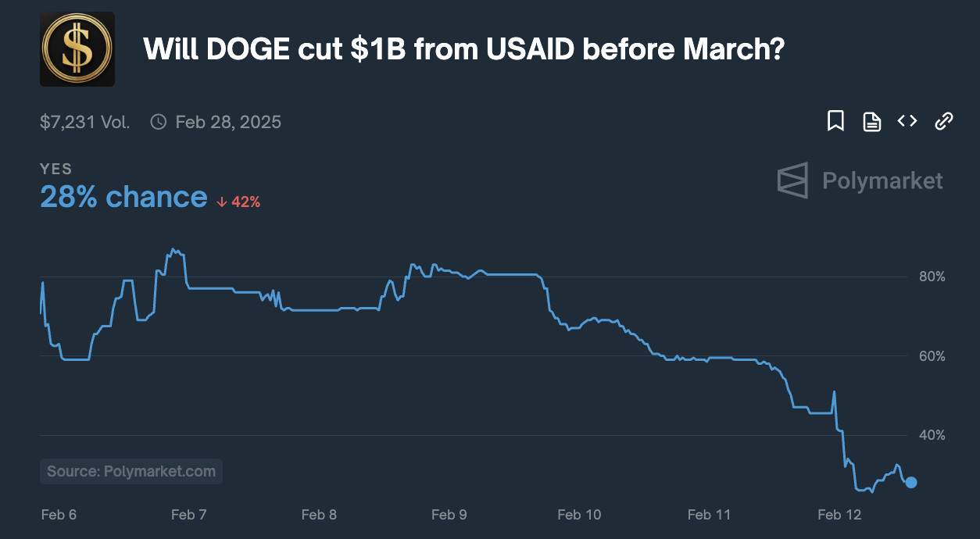Select the YES outcome label
Image resolution: width=980 pixels, height=539 pixels.
55,169
